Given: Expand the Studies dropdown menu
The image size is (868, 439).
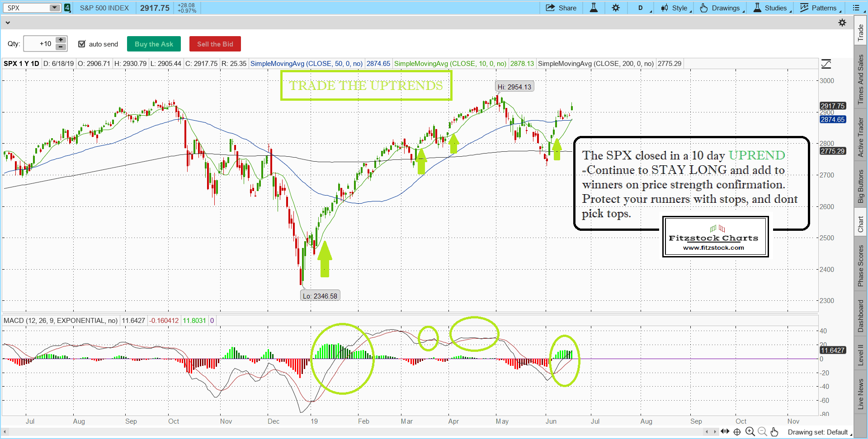Looking at the screenshot, I should (x=772, y=8).
